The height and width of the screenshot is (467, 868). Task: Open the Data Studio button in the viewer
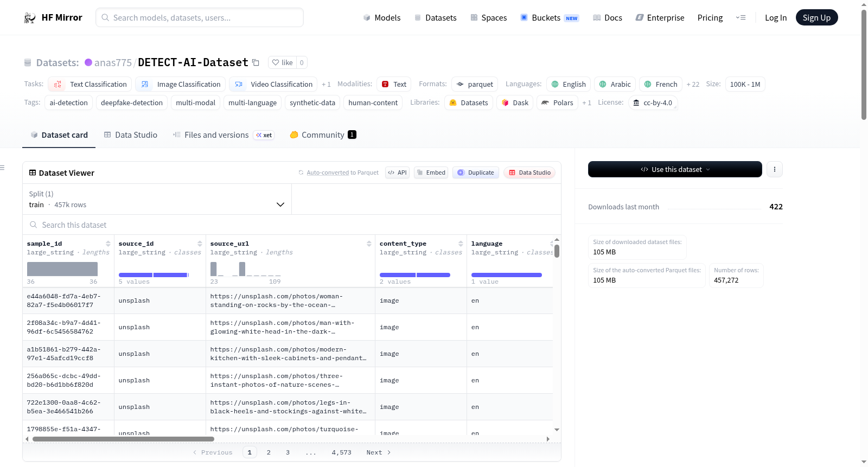tap(529, 172)
